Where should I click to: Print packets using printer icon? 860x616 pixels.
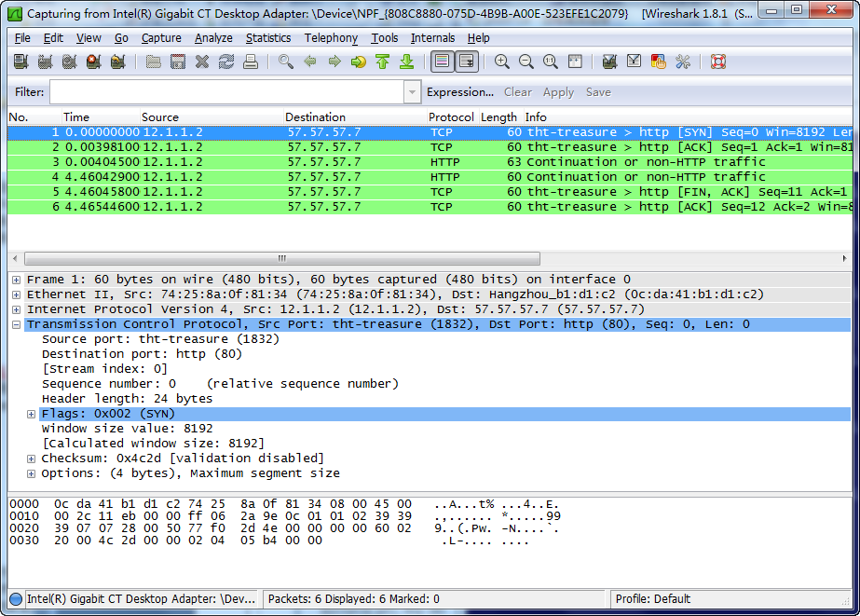coord(251,62)
